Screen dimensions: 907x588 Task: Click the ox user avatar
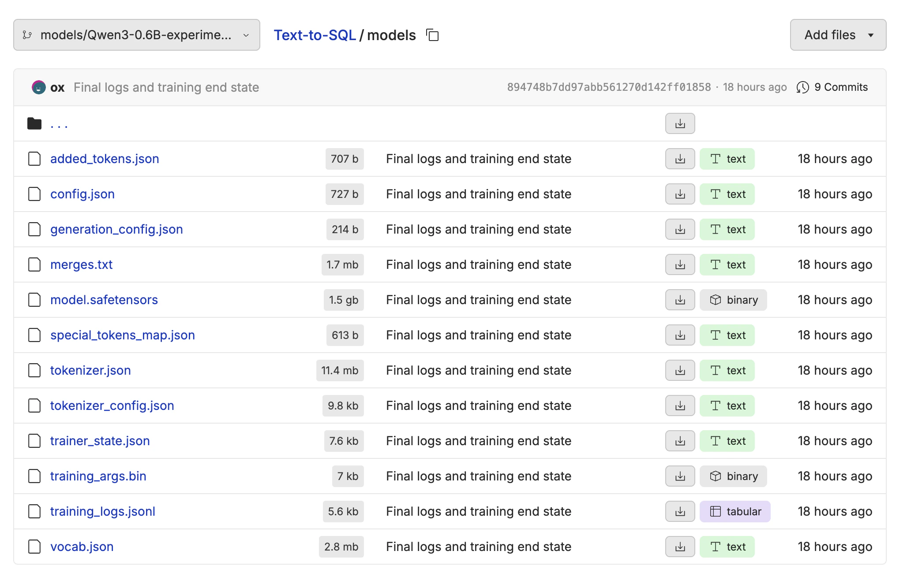[x=39, y=87]
